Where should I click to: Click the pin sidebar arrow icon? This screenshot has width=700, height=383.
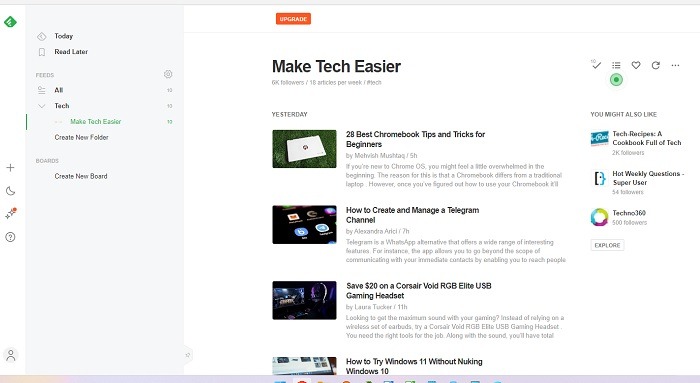tap(188, 355)
